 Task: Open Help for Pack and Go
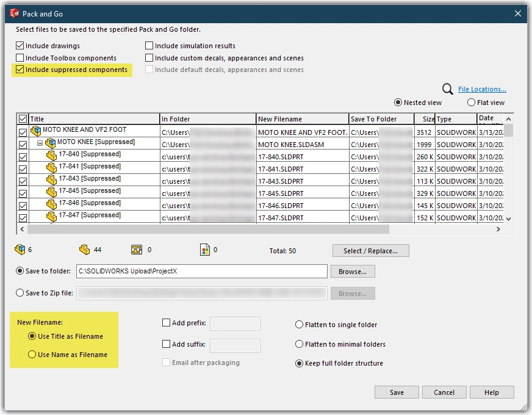492,392
